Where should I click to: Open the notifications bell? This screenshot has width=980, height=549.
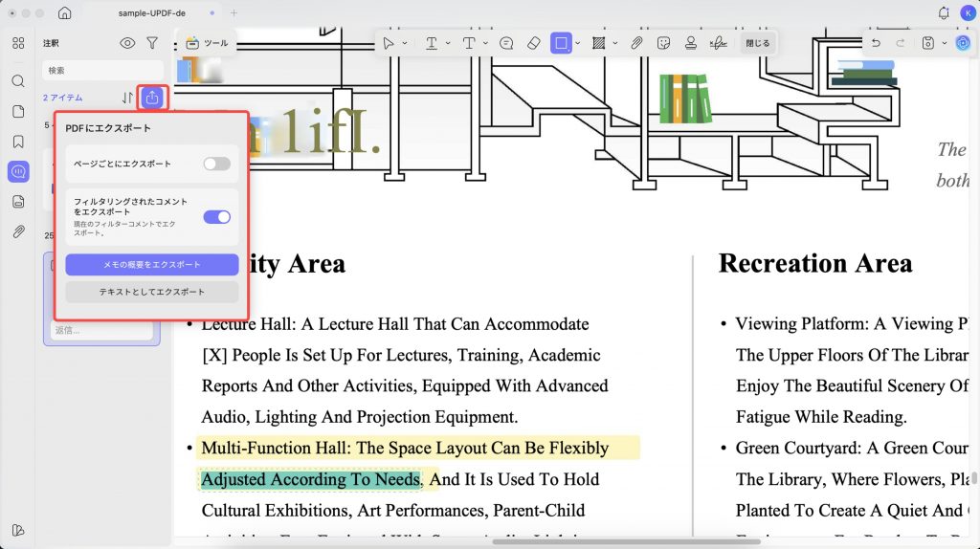coord(944,12)
